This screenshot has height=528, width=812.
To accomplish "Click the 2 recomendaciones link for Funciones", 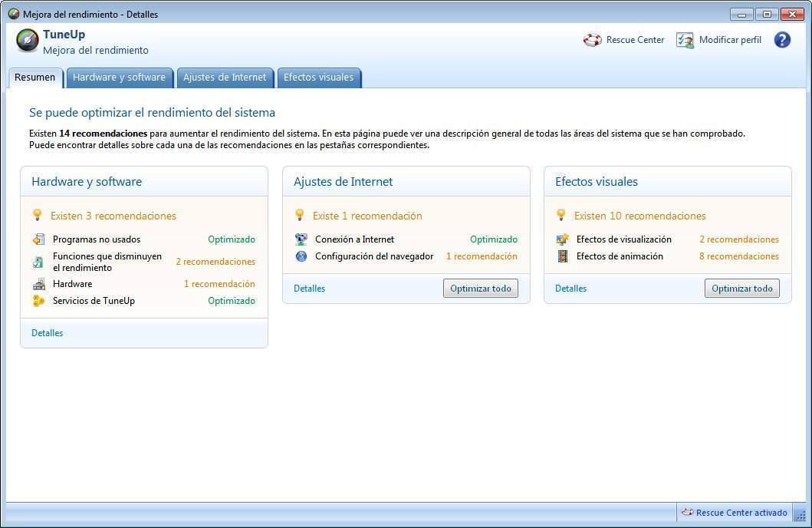I will point(215,262).
